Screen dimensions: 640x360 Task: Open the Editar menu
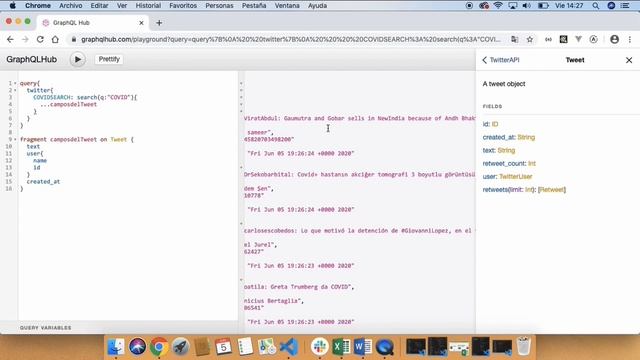click(x=99, y=6)
